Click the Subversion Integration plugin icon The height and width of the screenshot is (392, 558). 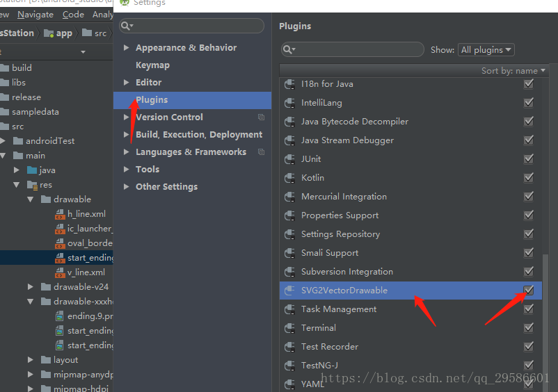tap(289, 272)
